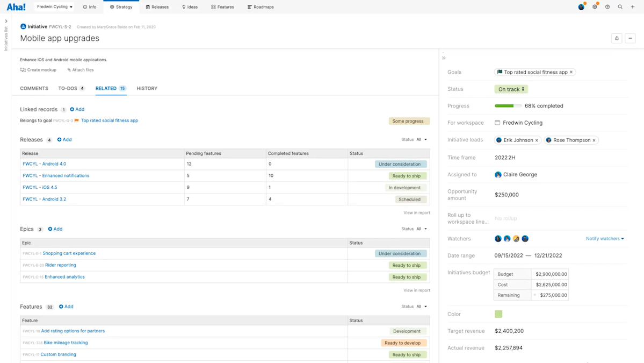
Task: Open the Fredwin Cycling workspace dropdown
Action: click(54, 7)
